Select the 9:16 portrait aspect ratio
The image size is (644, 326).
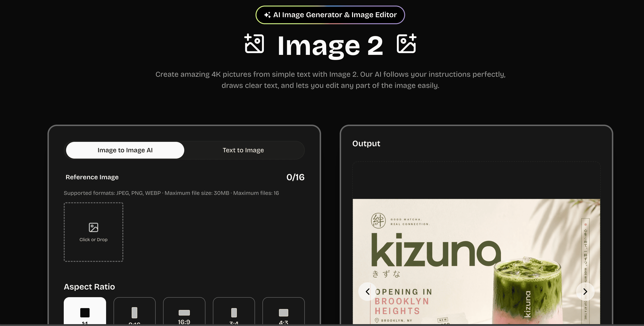(x=134, y=312)
